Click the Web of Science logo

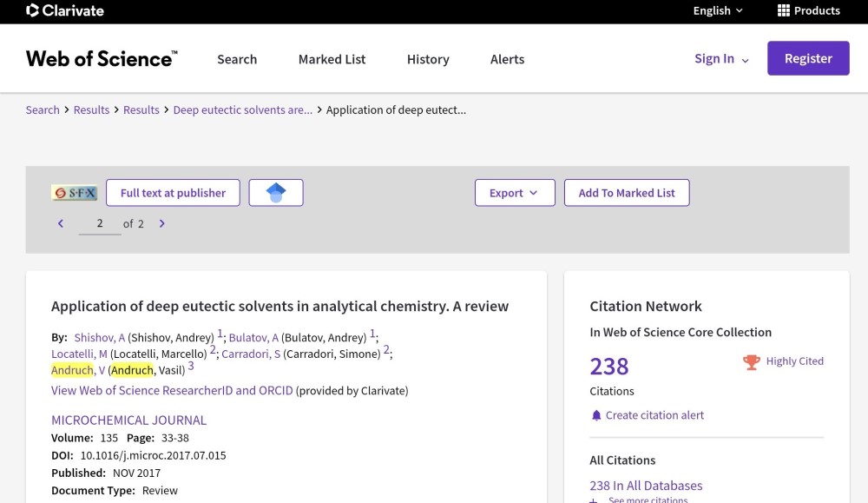click(x=102, y=59)
